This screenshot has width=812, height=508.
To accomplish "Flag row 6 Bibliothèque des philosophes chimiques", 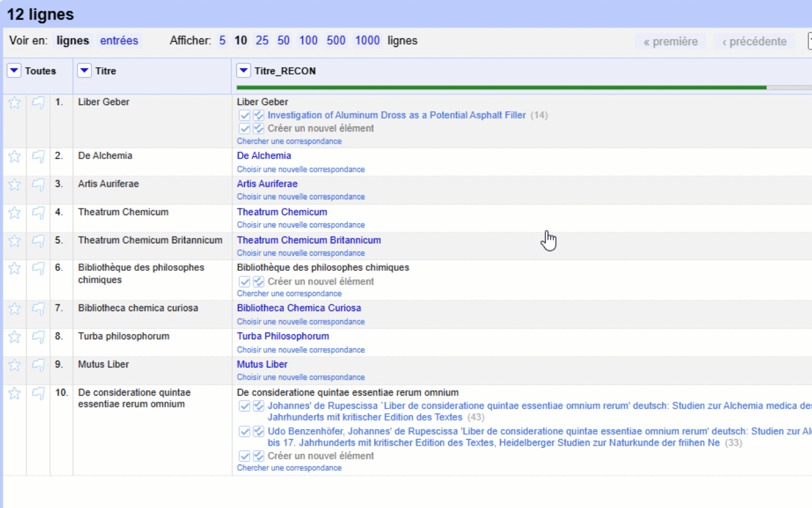I will [38, 268].
